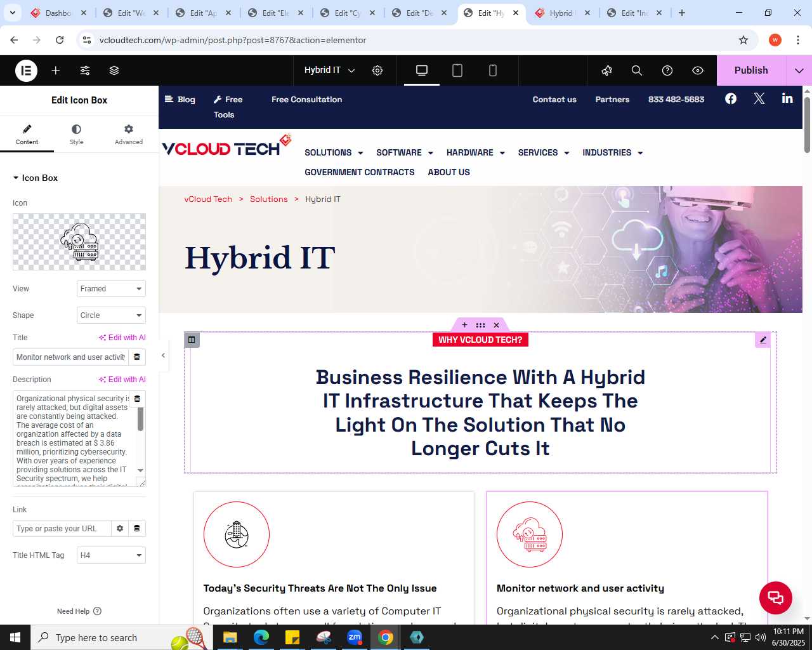Open ABOUT US nav item
This screenshot has width=812, height=650.
click(449, 172)
